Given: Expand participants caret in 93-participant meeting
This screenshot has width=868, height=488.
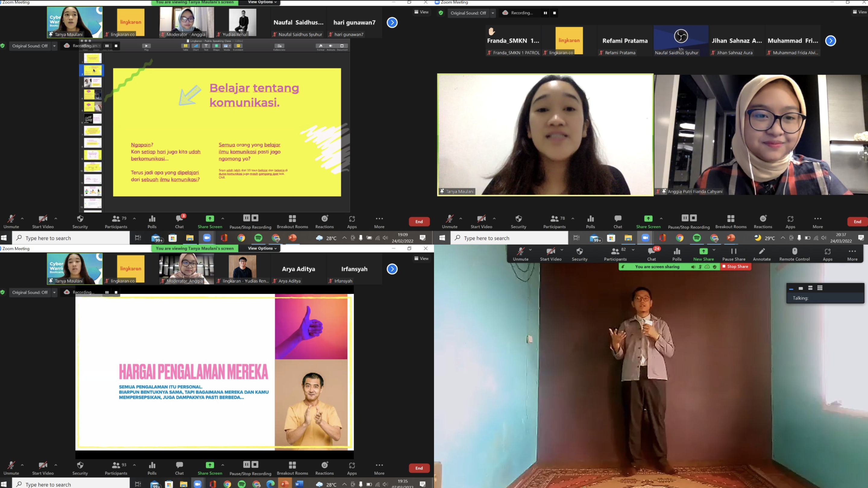Looking at the screenshot, I should tap(134, 465).
